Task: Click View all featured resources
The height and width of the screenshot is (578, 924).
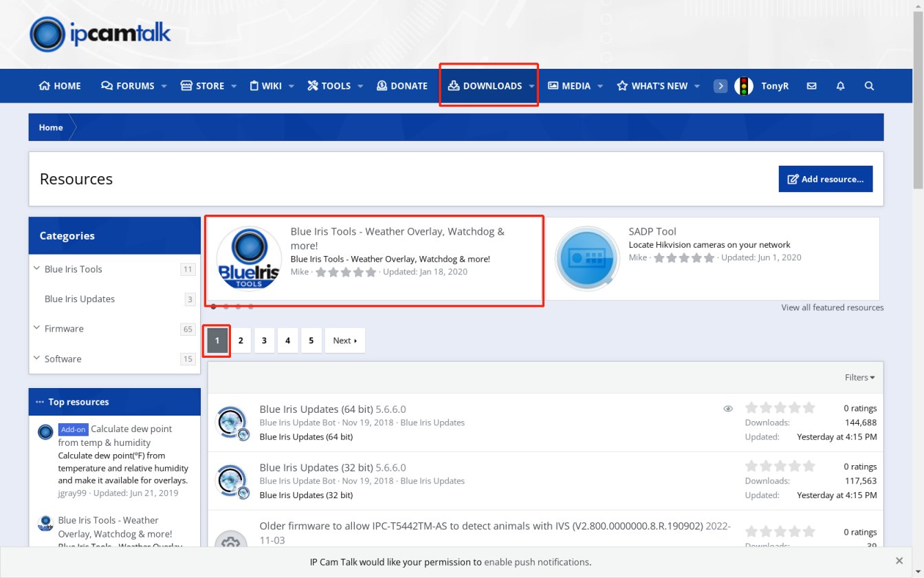Action: pos(833,308)
